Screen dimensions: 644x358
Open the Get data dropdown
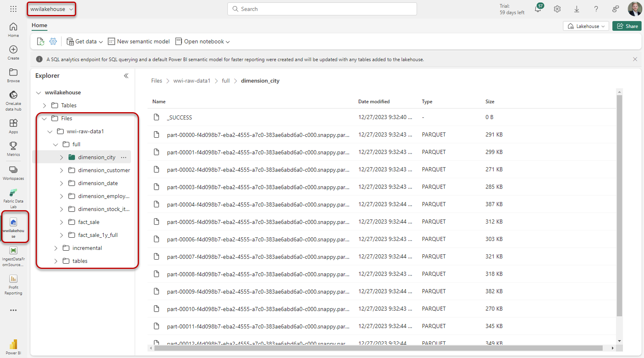point(85,41)
